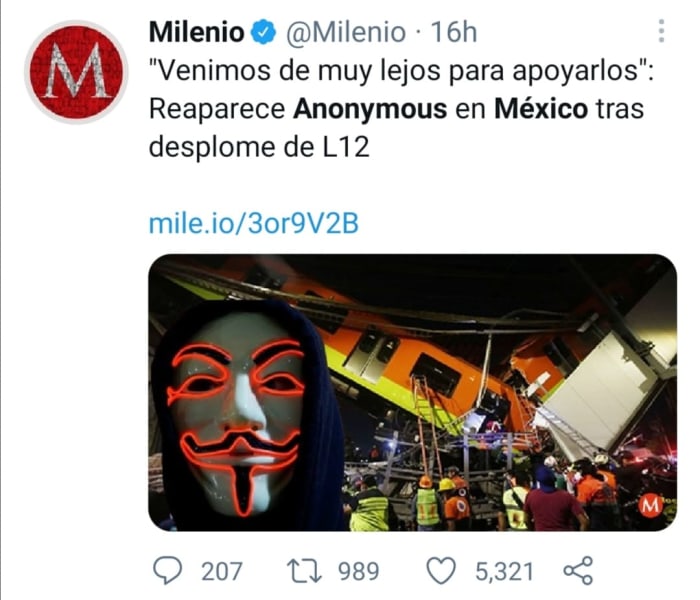The height and width of the screenshot is (600, 700).
Task: Open the @Milenio handle
Action: (346, 32)
